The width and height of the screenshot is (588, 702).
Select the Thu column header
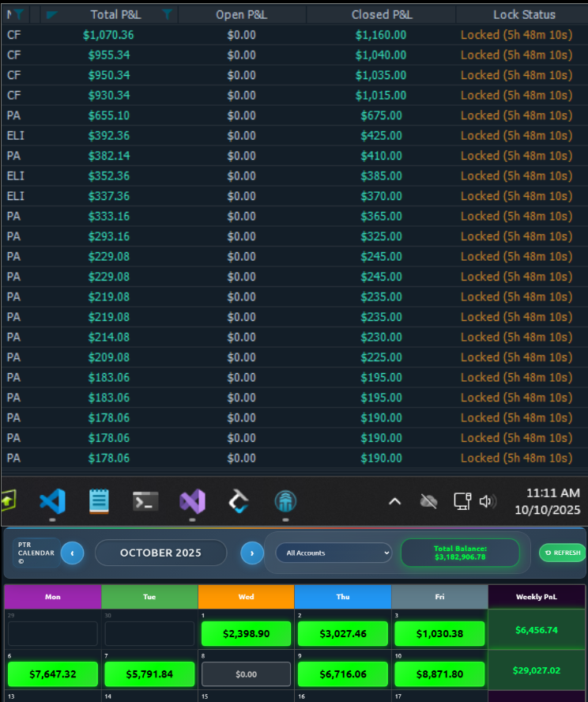[x=343, y=597]
